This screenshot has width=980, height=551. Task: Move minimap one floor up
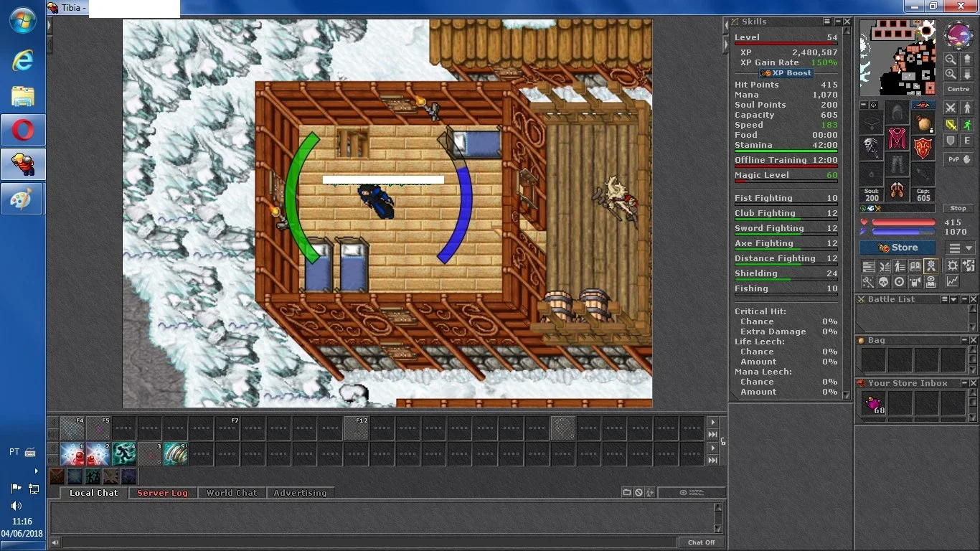(968, 60)
